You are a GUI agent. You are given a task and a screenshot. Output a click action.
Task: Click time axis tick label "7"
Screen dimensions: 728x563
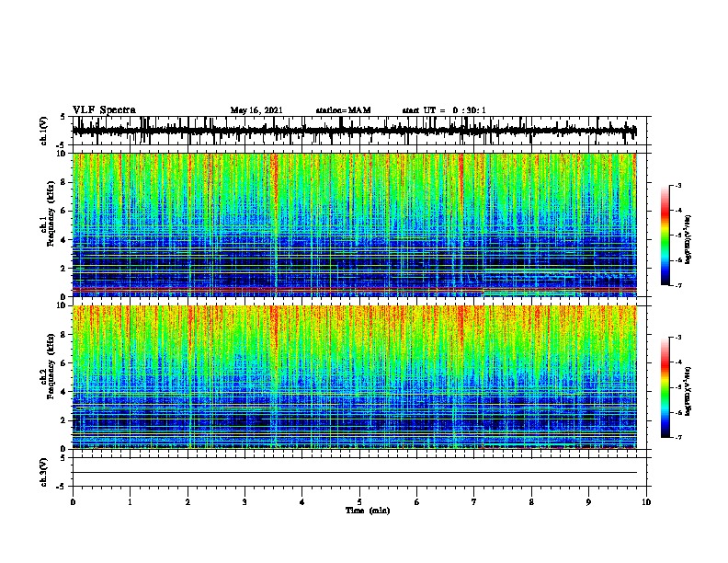[x=474, y=502]
